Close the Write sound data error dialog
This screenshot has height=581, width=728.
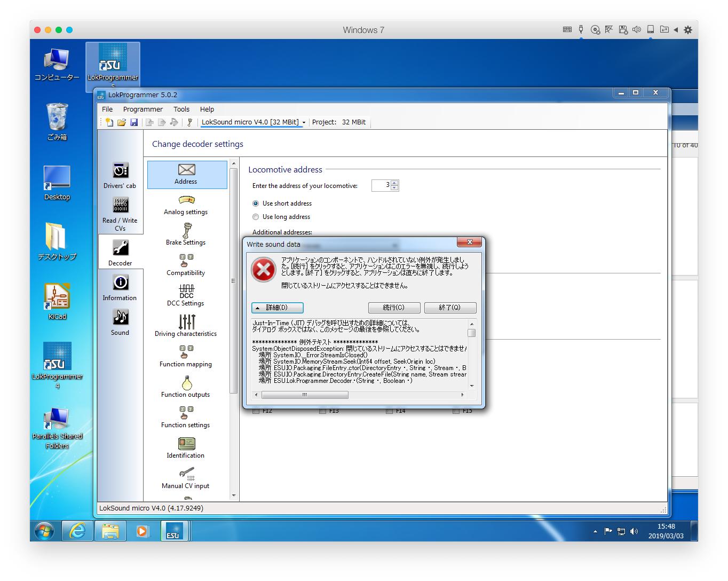[x=470, y=242]
